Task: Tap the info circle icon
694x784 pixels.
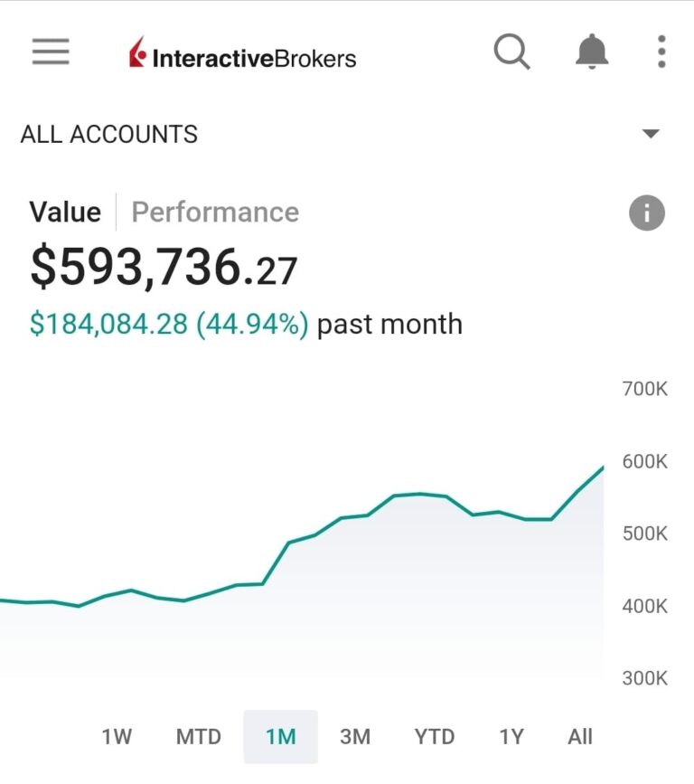Action: (646, 213)
